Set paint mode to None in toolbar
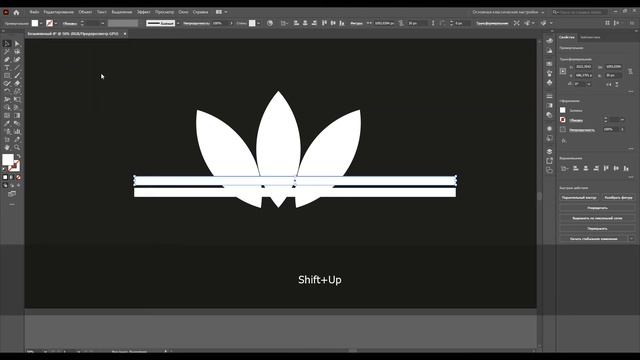Screen dimensions: 640x360 pos(18,177)
